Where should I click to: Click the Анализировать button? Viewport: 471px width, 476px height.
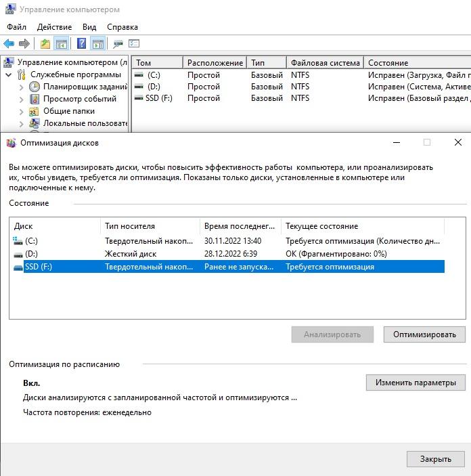(332, 334)
